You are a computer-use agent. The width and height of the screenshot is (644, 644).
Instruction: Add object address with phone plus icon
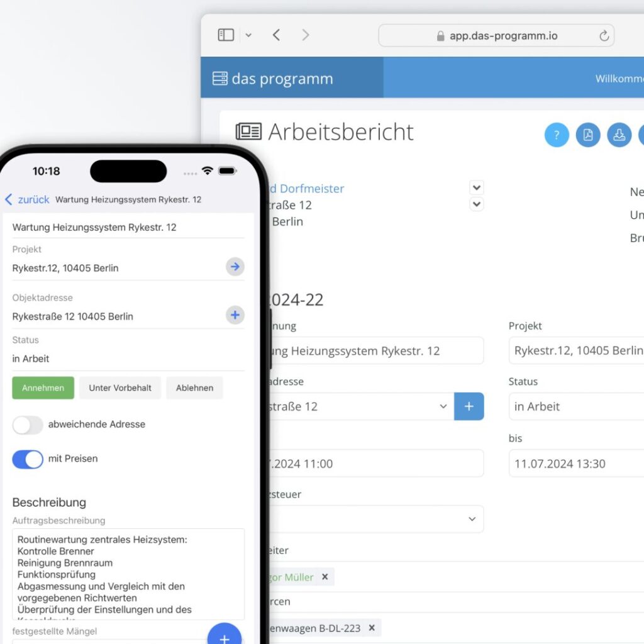coord(235,315)
